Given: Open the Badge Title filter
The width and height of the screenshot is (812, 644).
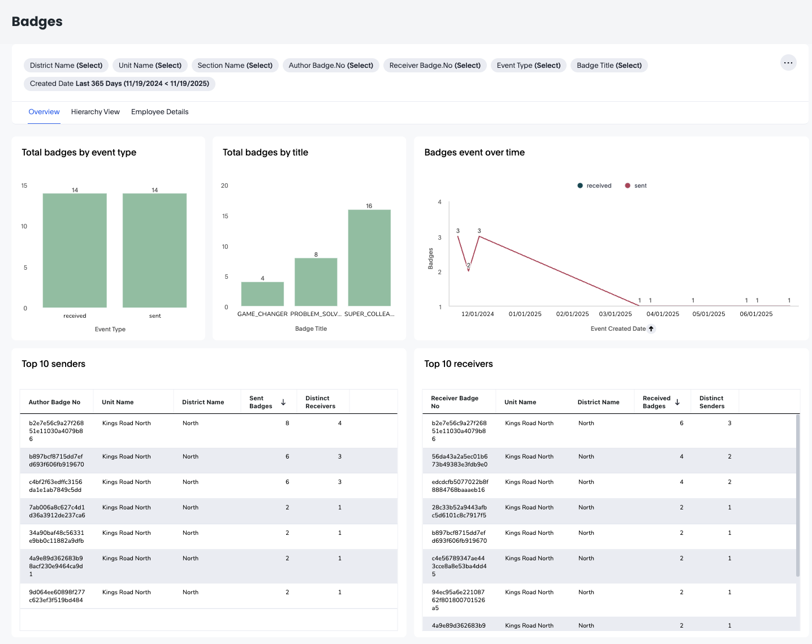Looking at the screenshot, I should 609,66.
